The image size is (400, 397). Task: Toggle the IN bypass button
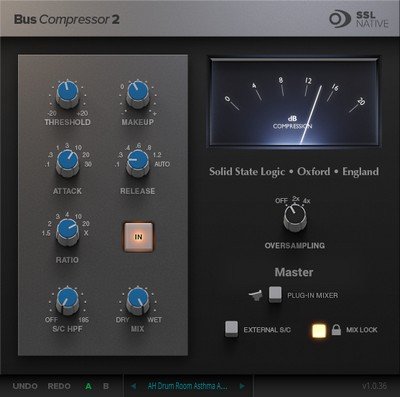coord(138,237)
